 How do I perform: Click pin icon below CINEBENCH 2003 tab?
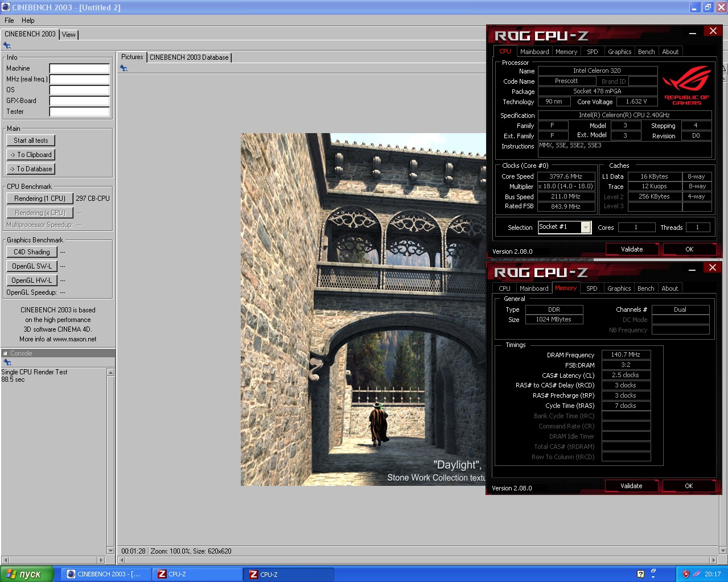click(x=7, y=46)
